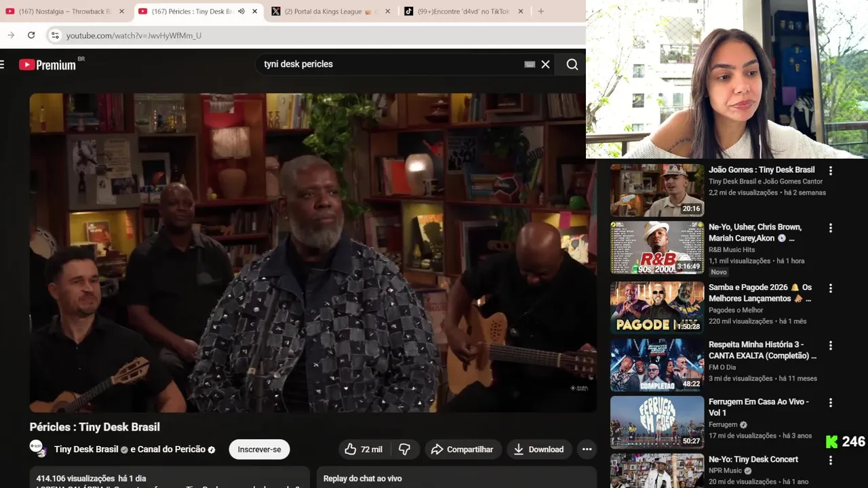Dislike the Péricles video
The height and width of the screenshot is (488, 868).
point(405,449)
